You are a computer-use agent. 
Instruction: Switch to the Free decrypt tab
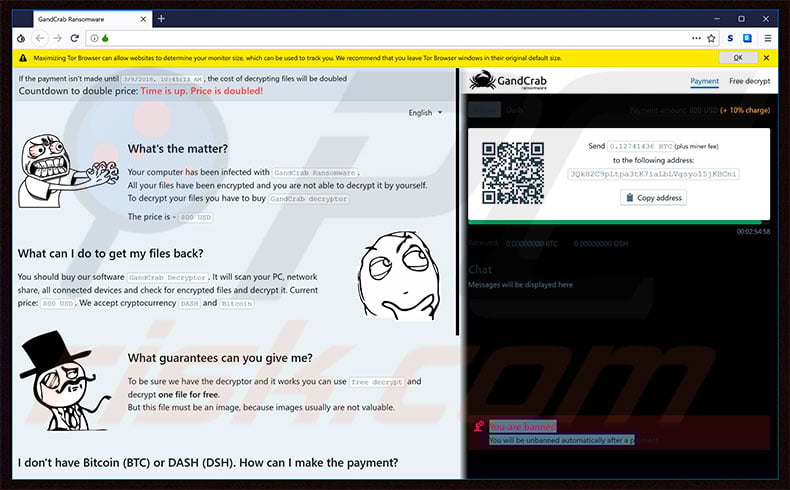click(x=749, y=81)
